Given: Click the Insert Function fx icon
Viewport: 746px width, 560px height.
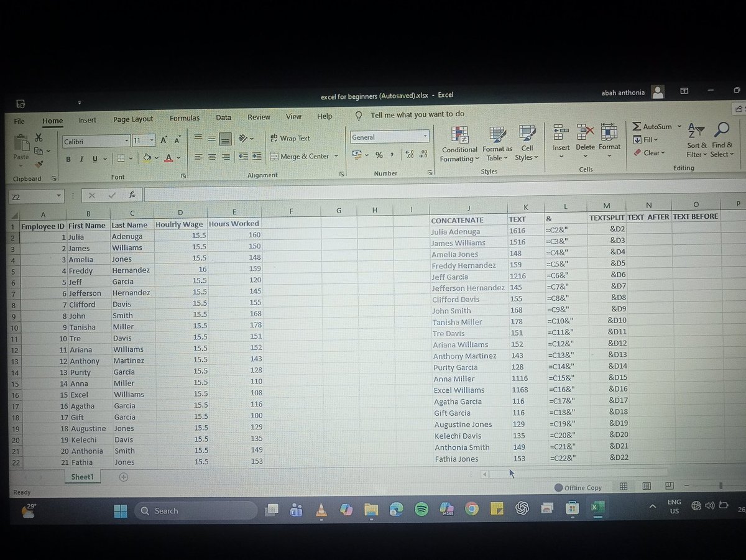Looking at the screenshot, I should coord(132,195).
